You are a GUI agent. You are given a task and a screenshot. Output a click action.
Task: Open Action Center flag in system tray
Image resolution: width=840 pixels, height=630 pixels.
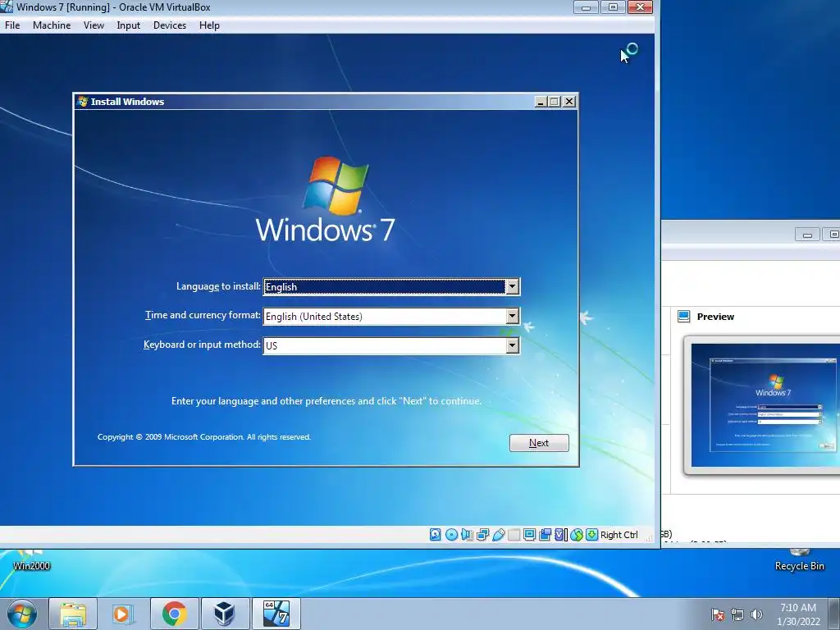[718, 614]
